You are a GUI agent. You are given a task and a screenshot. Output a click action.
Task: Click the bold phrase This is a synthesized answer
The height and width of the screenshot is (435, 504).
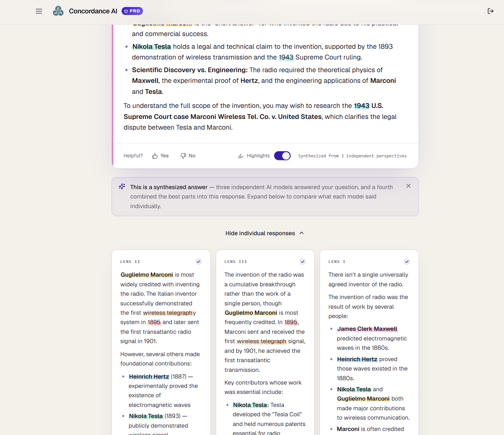pos(169,187)
